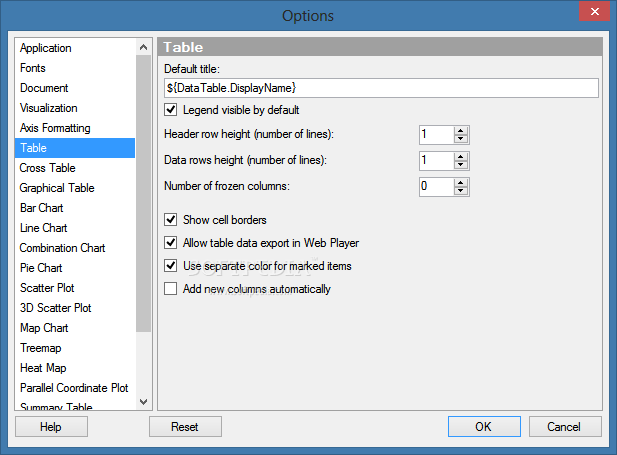Close the Options dialog window
The height and width of the screenshot is (455, 617).
(595, 11)
